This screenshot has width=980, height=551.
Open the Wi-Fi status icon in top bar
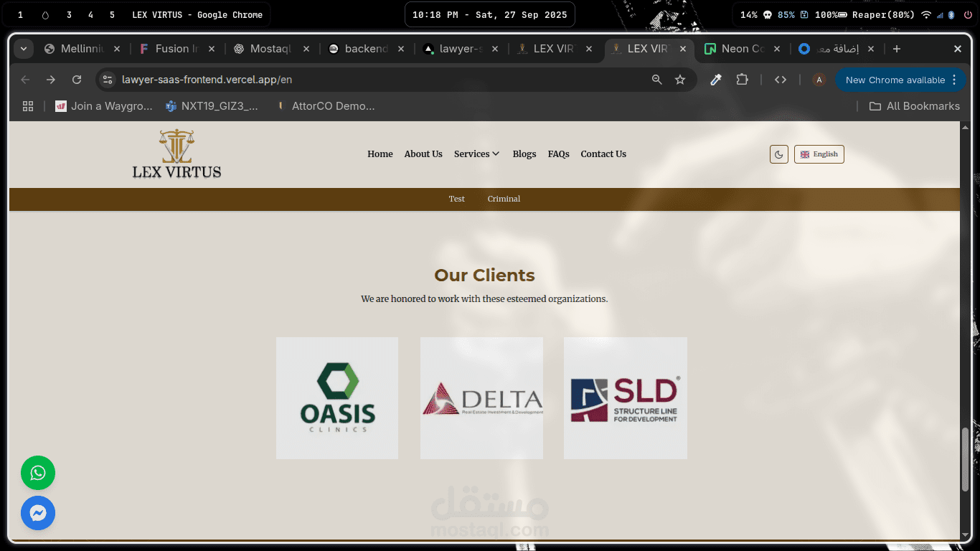(x=926, y=14)
